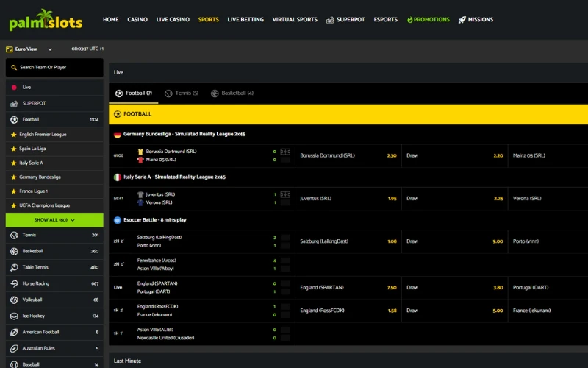Click star next to UEFA Champions League
The image size is (588, 368).
pyautogui.click(x=13, y=205)
